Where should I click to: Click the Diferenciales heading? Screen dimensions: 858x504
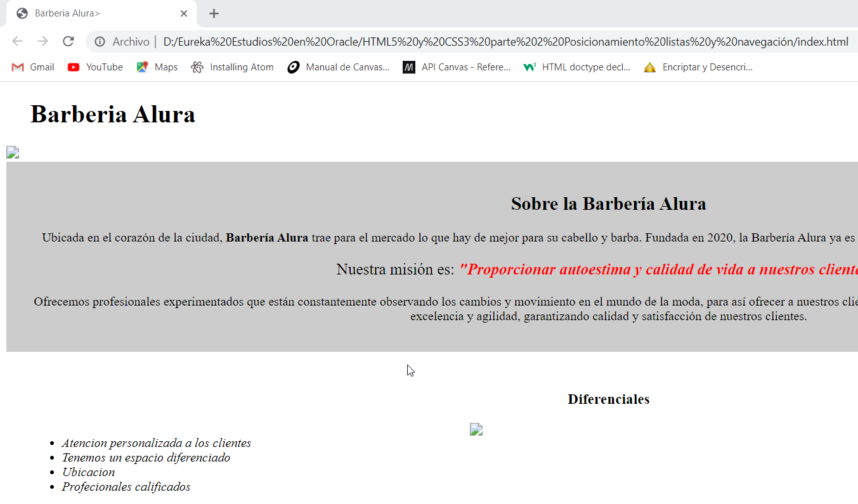click(608, 399)
